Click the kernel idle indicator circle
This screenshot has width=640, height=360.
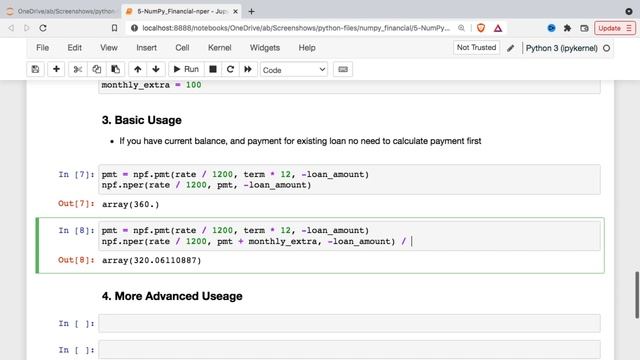[607, 48]
